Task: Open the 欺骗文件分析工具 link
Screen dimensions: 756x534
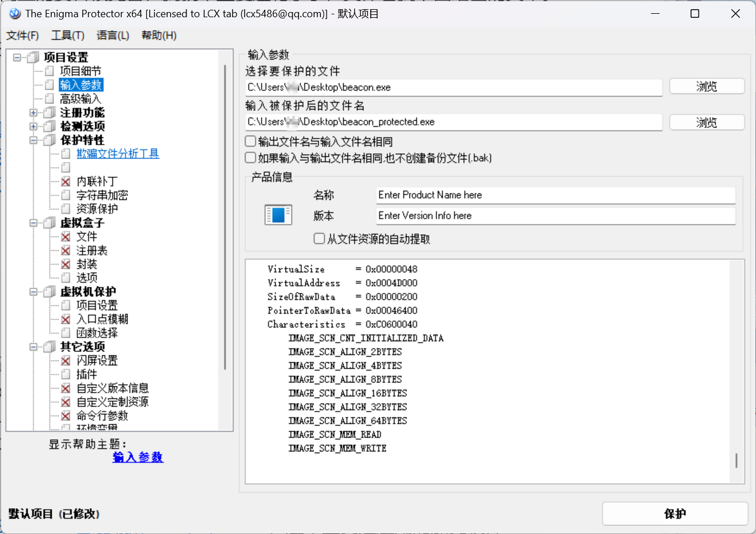Action: [118, 153]
